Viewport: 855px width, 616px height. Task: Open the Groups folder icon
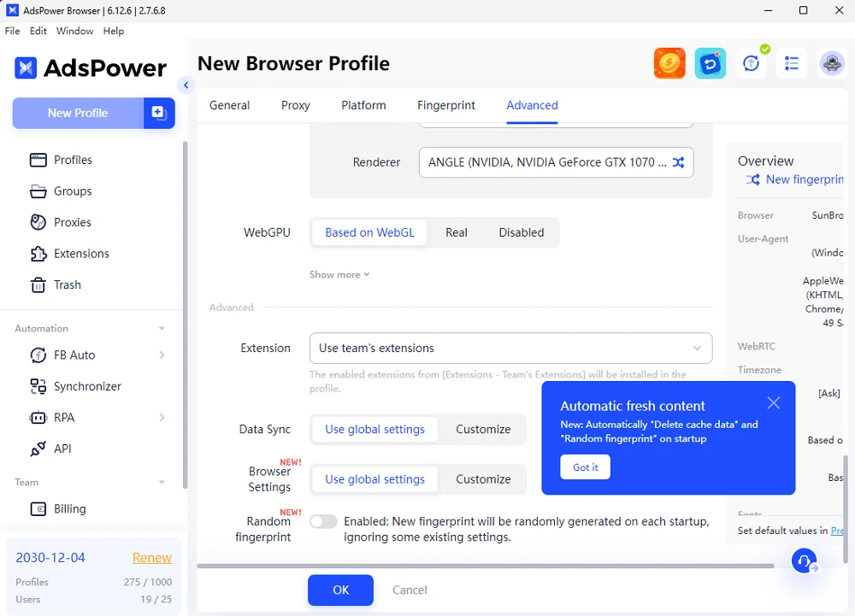[x=38, y=191]
